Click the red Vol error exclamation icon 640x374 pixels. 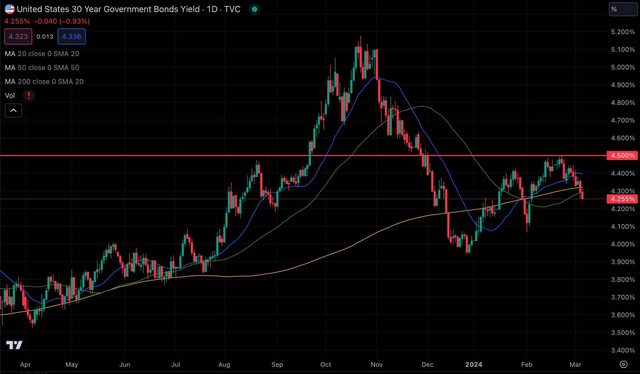click(29, 96)
